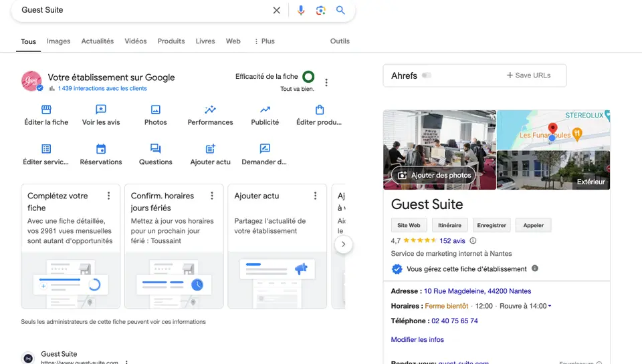Click the red map pin on the map

(553, 130)
